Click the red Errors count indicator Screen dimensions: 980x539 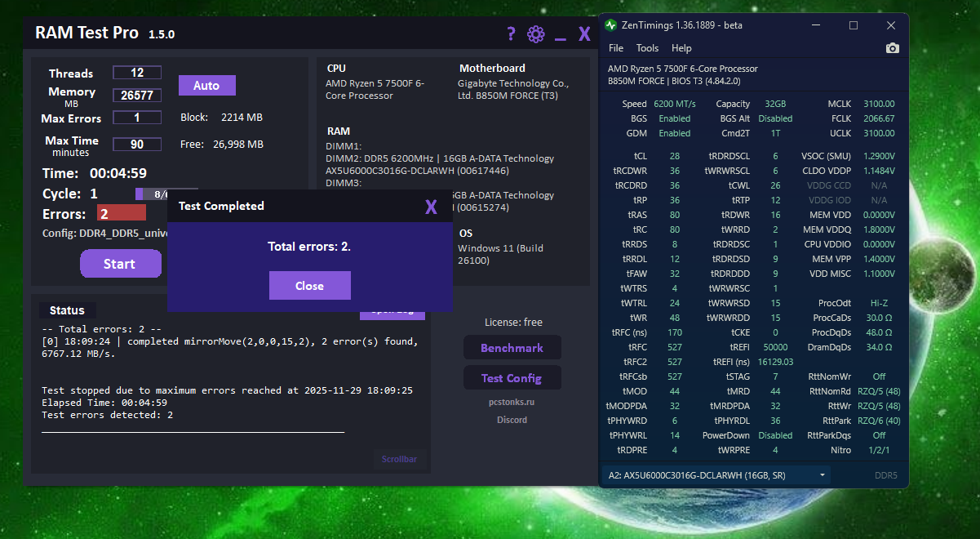tap(122, 213)
